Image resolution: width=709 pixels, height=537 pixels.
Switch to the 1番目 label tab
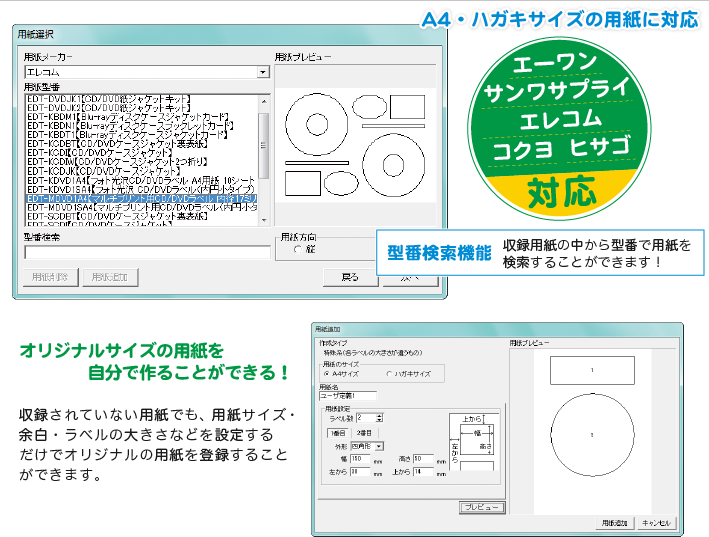pyautogui.click(x=338, y=433)
